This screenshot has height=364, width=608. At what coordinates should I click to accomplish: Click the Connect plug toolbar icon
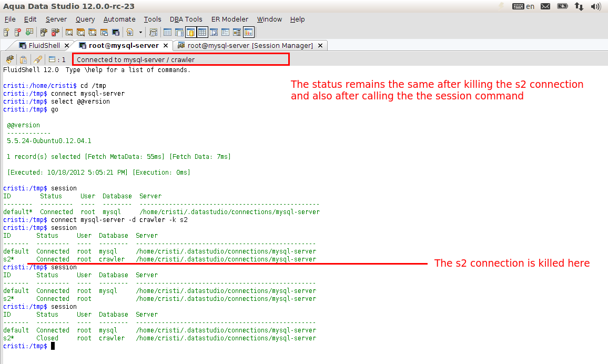click(x=44, y=32)
